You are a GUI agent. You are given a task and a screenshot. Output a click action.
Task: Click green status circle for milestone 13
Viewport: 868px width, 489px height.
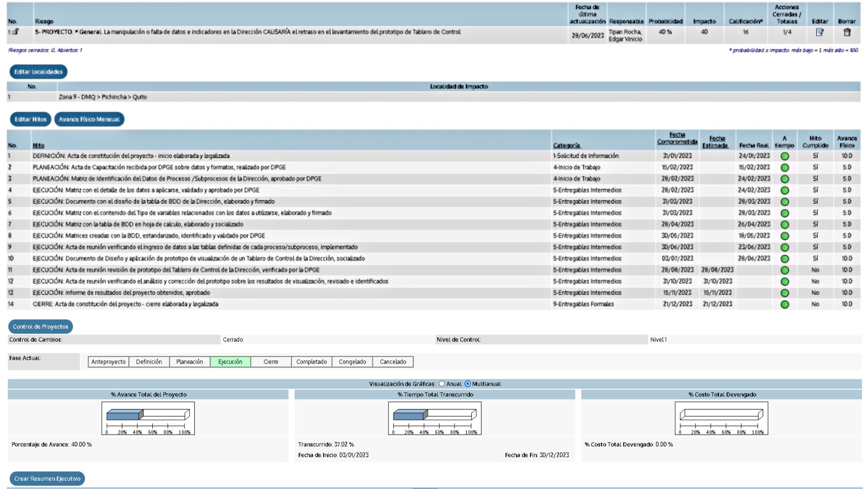(x=784, y=293)
